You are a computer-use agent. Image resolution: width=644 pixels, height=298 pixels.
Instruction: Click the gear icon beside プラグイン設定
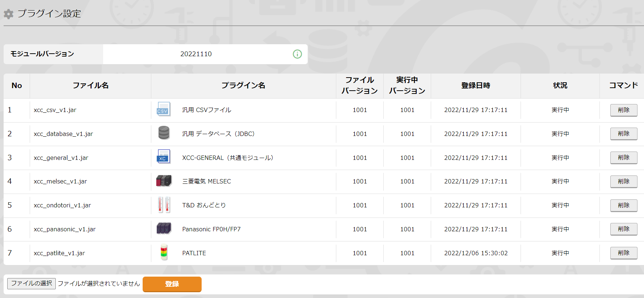coord(8,14)
